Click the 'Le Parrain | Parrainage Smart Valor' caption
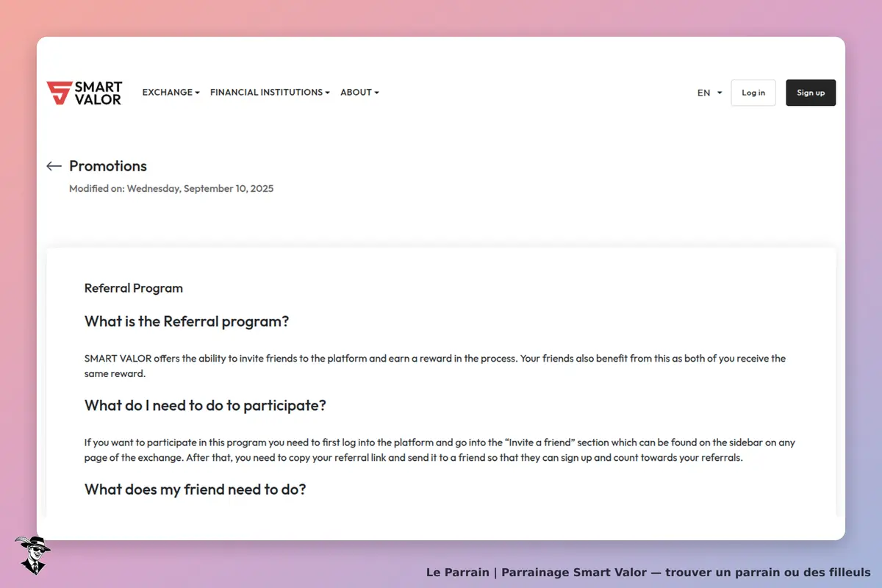The image size is (882, 588). pyautogui.click(x=648, y=572)
